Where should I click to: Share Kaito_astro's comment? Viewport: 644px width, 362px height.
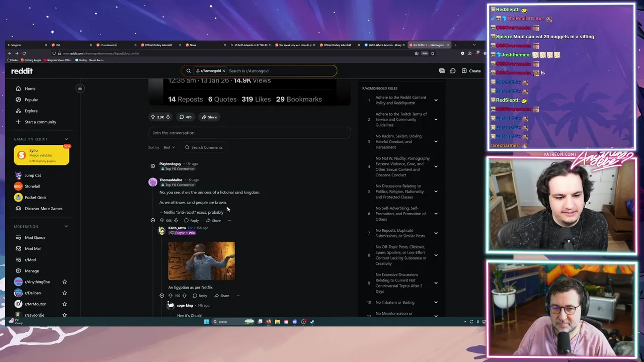(221, 296)
